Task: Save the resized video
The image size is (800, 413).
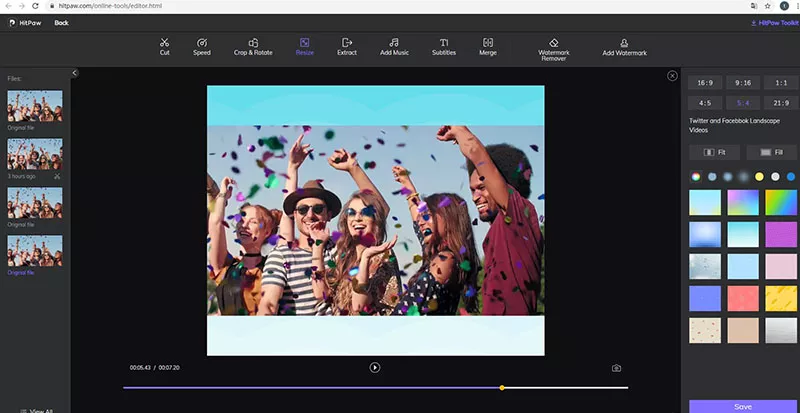Action: click(x=743, y=406)
